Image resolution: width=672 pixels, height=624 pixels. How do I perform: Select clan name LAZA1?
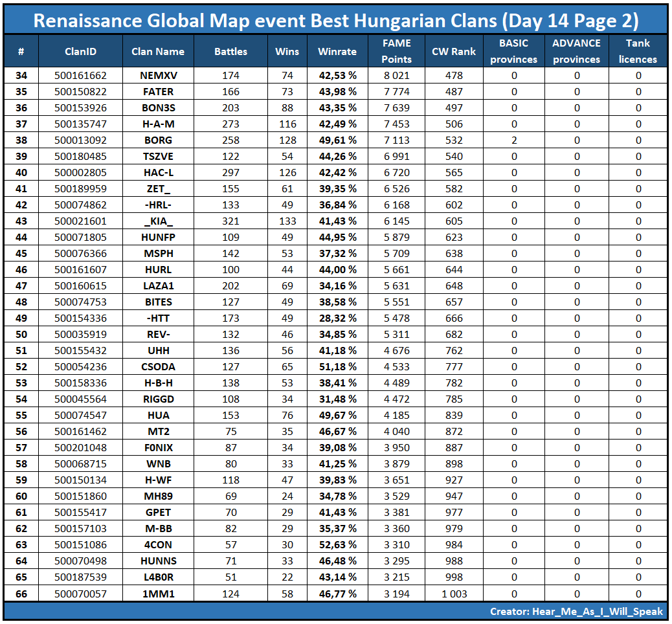pyautogui.click(x=159, y=286)
